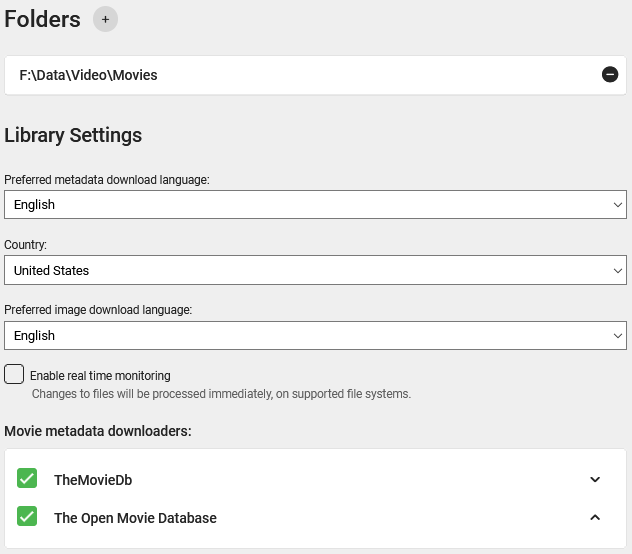Move TheMovieDb down with its chevron arrow
The height and width of the screenshot is (554, 632).
click(x=595, y=480)
